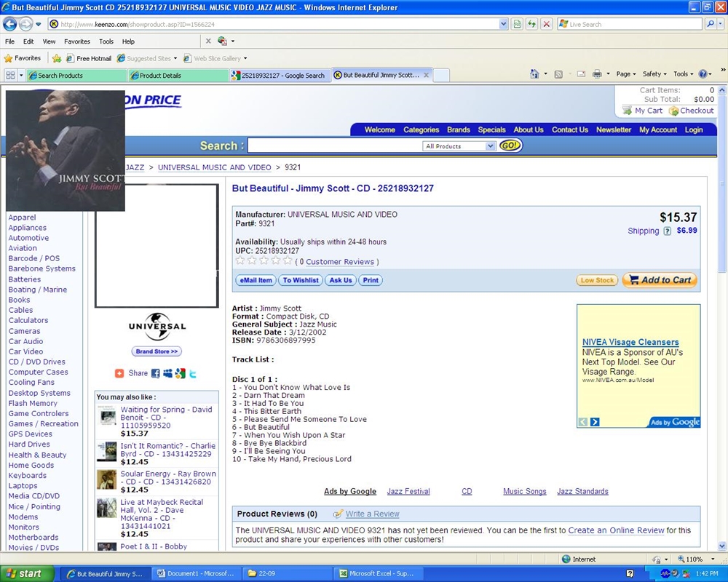728x582 pixels.
Task: Open the All Products category dropdown
Action: (x=459, y=146)
